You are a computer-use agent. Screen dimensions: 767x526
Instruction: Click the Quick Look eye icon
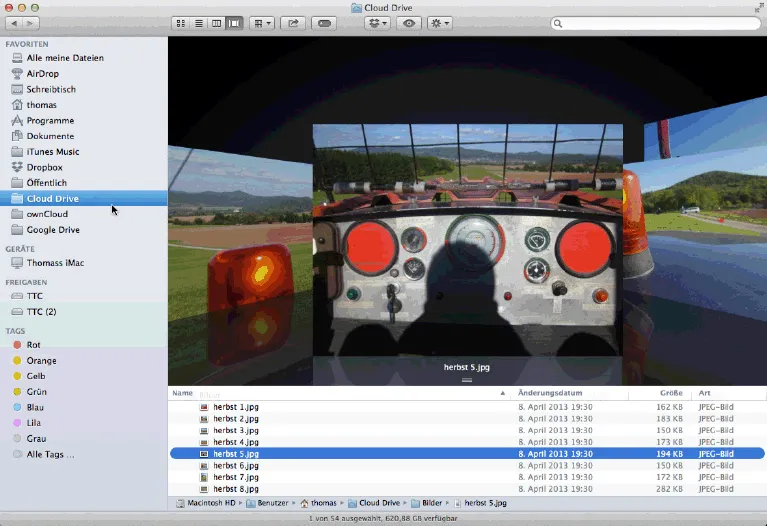pos(408,23)
